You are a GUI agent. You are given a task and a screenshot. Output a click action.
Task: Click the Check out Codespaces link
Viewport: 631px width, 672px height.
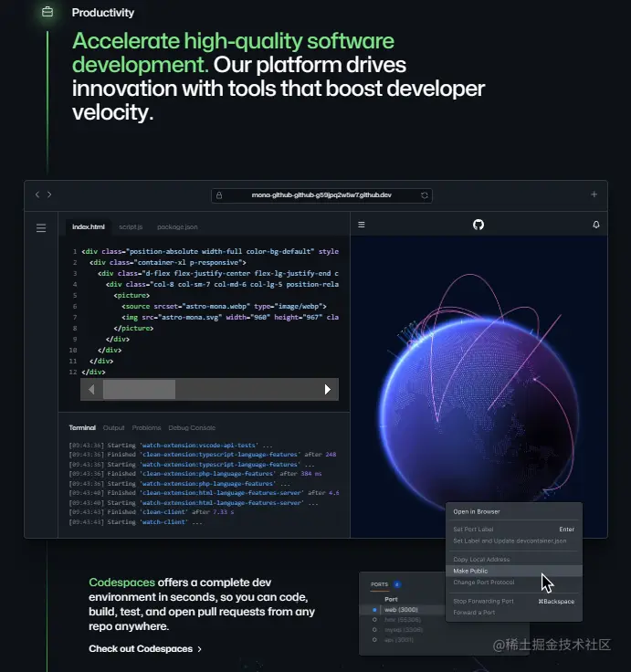tap(145, 649)
